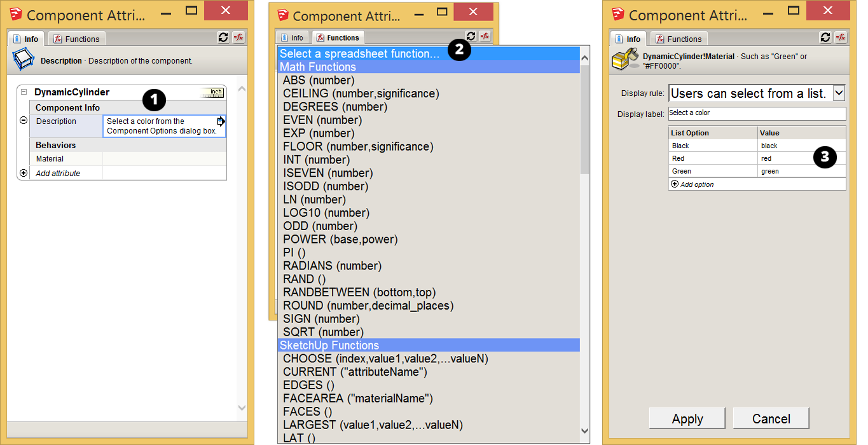This screenshot has height=445, width=868.
Task: Click the 'Green' list option cell
Action: (713, 171)
